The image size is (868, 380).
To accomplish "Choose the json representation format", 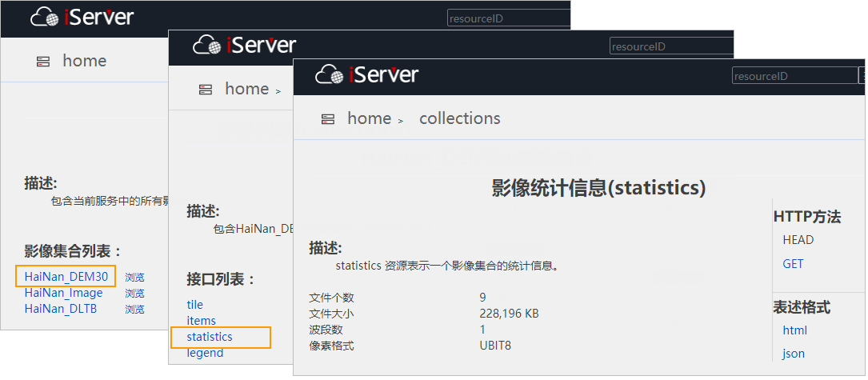I will click(794, 354).
